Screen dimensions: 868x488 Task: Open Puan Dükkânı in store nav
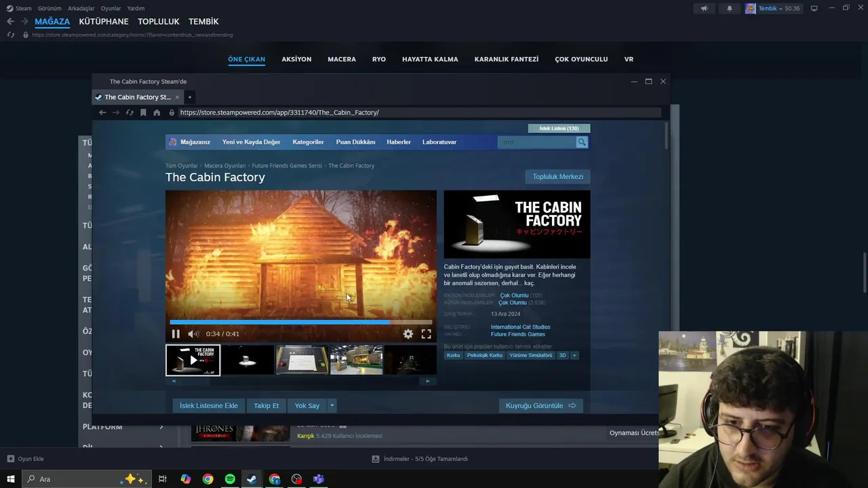(355, 142)
